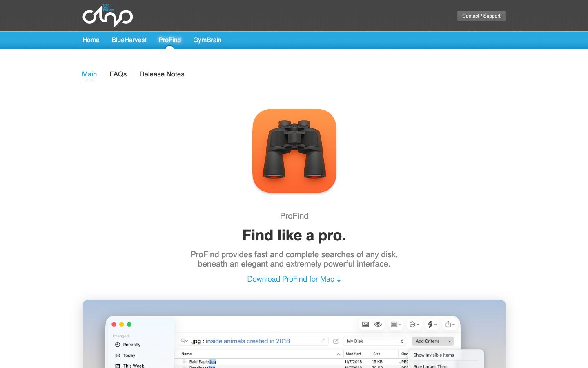Select Recently in the Changed sidebar
Image resolution: width=588 pixels, height=368 pixels.
coord(131,345)
